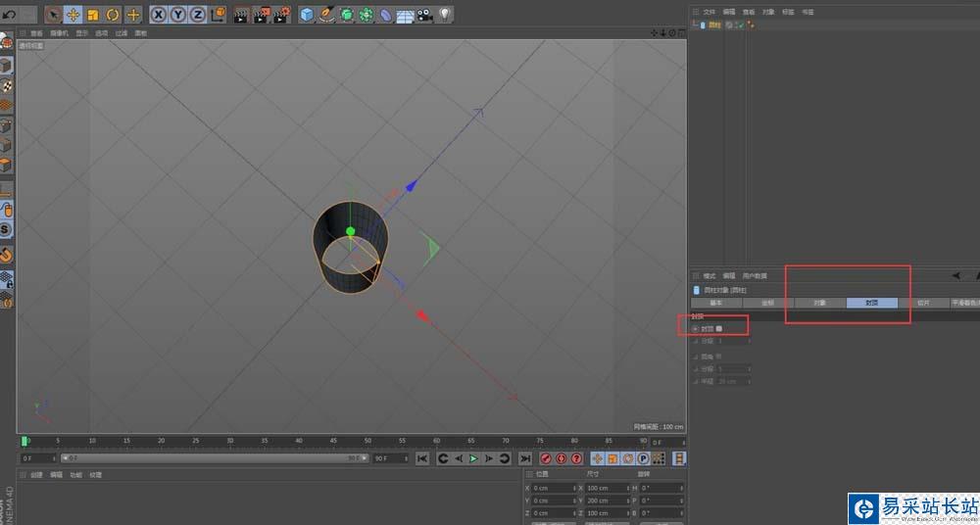Switch to the 对象 tab

(820, 303)
